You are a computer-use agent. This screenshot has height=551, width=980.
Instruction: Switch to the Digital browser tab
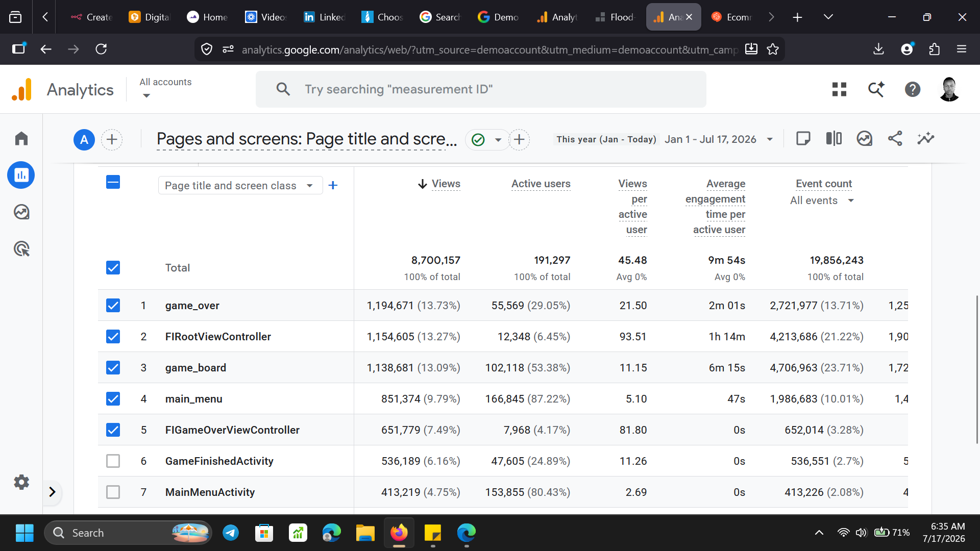coord(150,17)
